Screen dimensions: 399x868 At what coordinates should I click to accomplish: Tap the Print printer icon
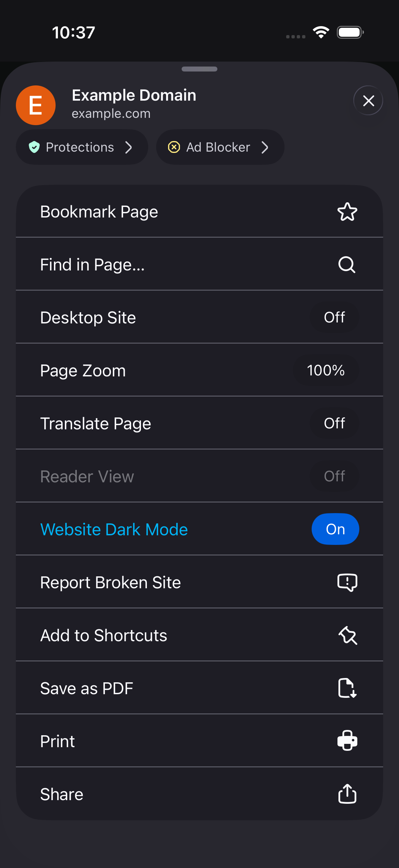coord(347,741)
